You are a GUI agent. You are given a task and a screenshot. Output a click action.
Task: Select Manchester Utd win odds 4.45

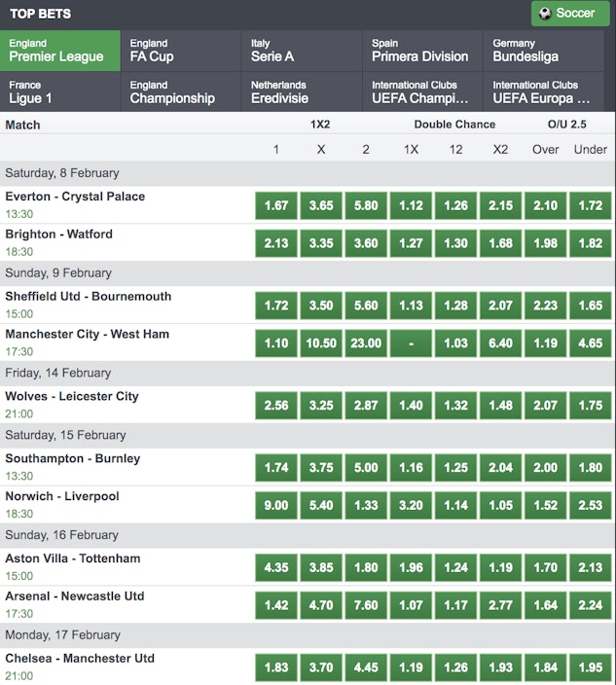[366, 668]
